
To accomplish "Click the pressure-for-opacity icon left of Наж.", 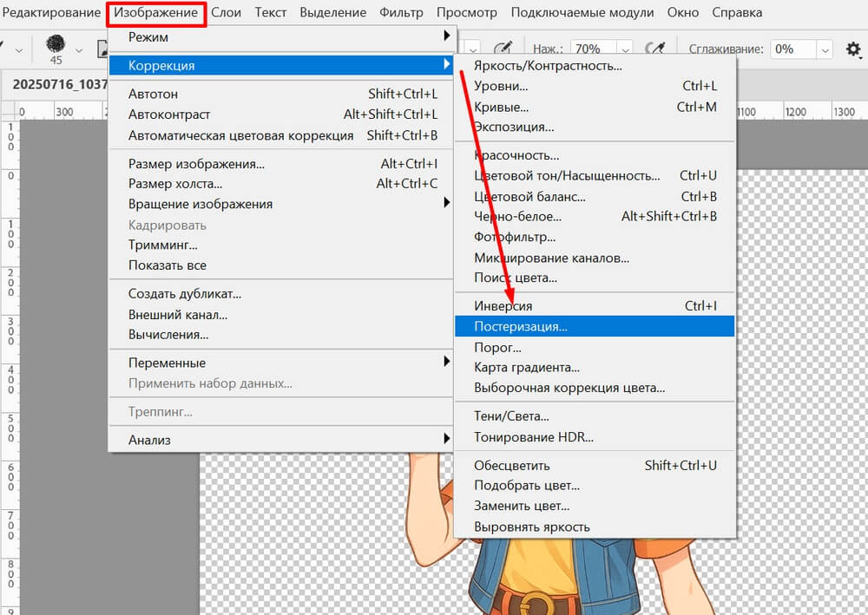I will [x=503, y=49].
